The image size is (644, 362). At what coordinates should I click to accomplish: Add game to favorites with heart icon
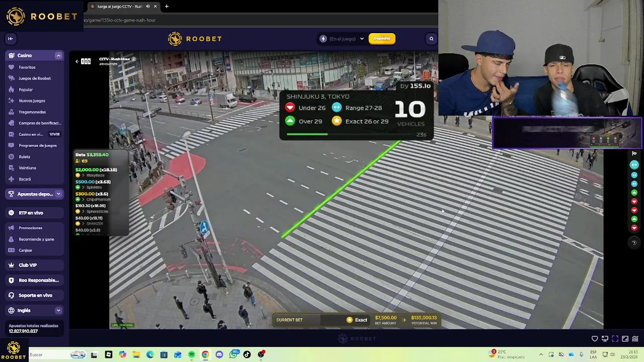point(595,339)
